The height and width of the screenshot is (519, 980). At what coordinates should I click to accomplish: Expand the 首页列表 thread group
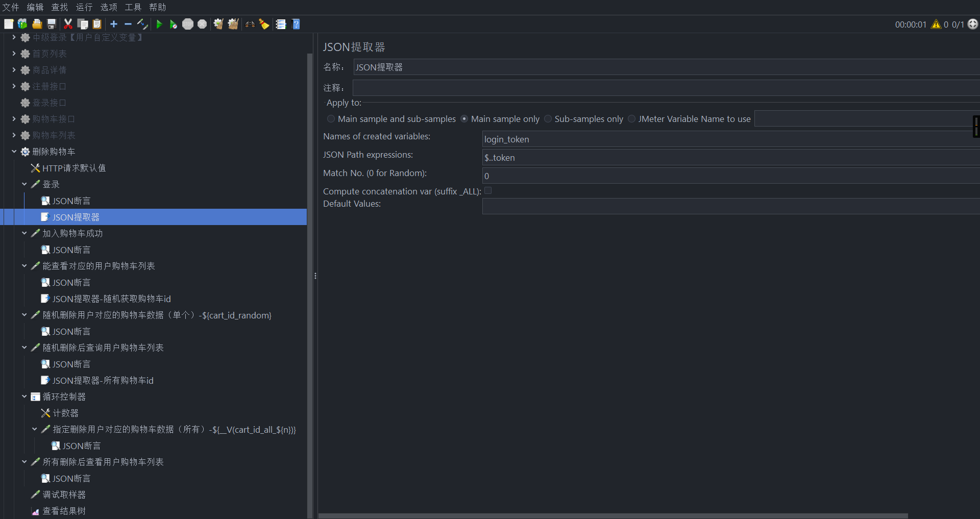click(x=14, y=54)
